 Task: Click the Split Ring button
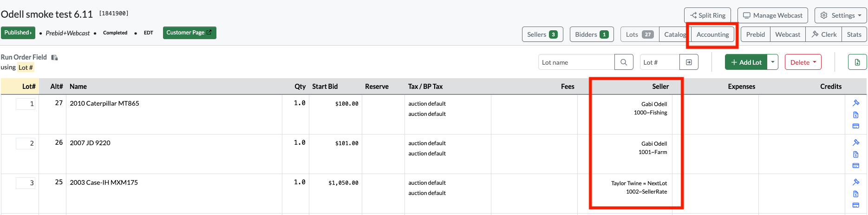click(x=708, y=15)
